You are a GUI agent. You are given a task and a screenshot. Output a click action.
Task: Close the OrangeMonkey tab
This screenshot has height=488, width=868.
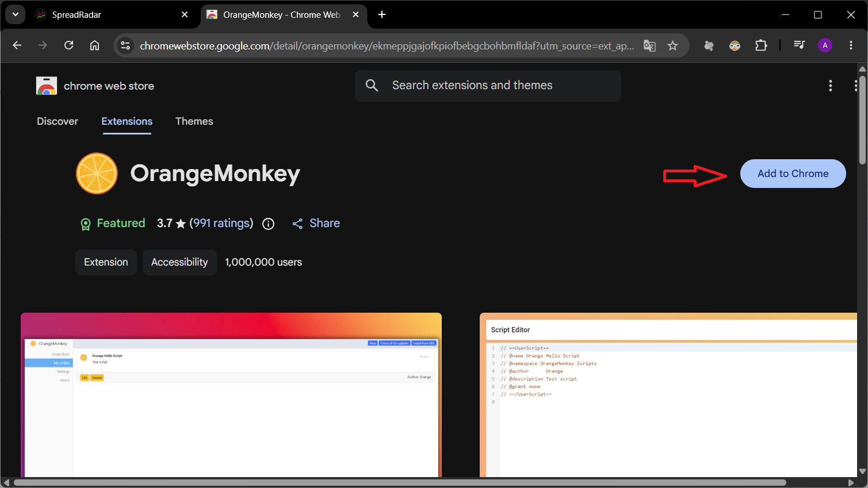click(x=355, y=14)
